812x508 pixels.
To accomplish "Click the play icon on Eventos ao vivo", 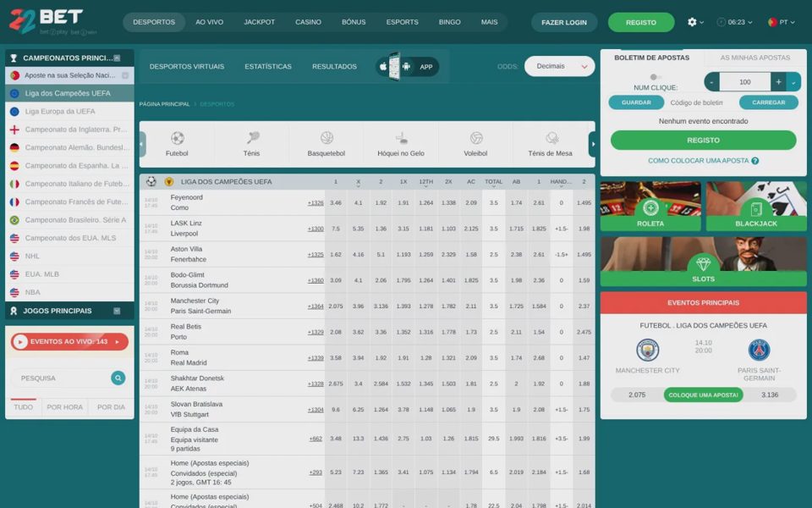I will (20, 341).
